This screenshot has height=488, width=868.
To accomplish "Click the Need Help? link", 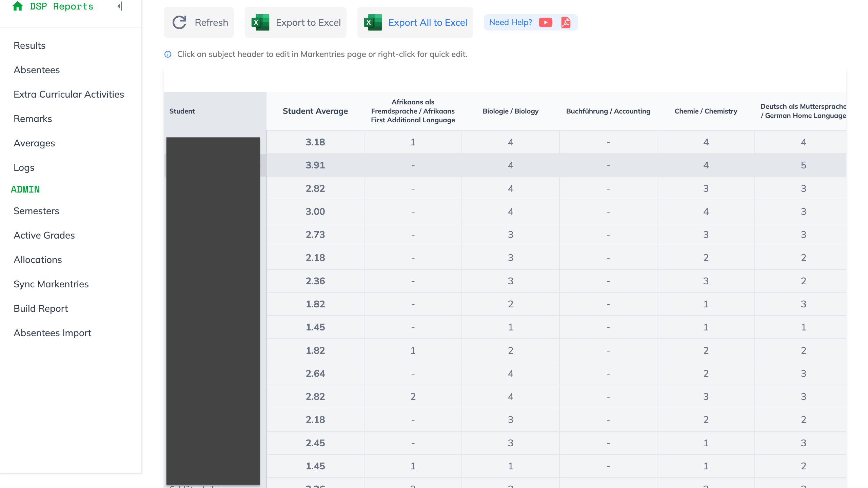I will click(x=510, y=22).
